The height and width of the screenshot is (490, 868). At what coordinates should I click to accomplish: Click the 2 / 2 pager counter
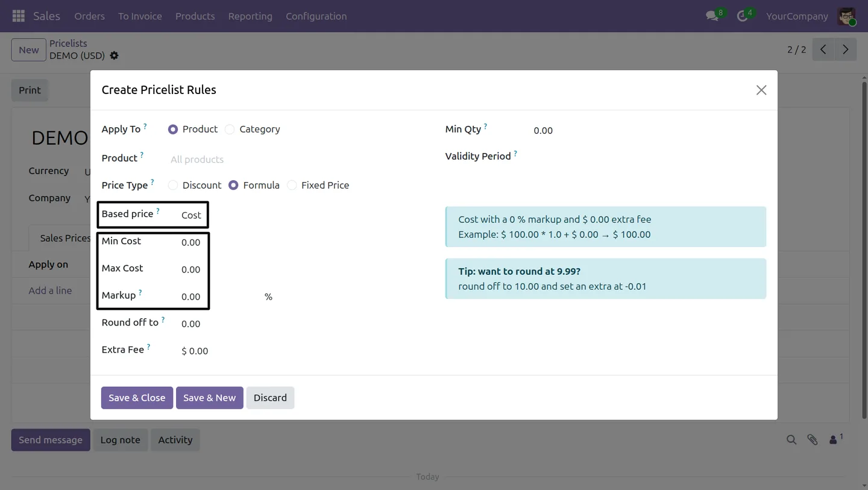point(796,49)
